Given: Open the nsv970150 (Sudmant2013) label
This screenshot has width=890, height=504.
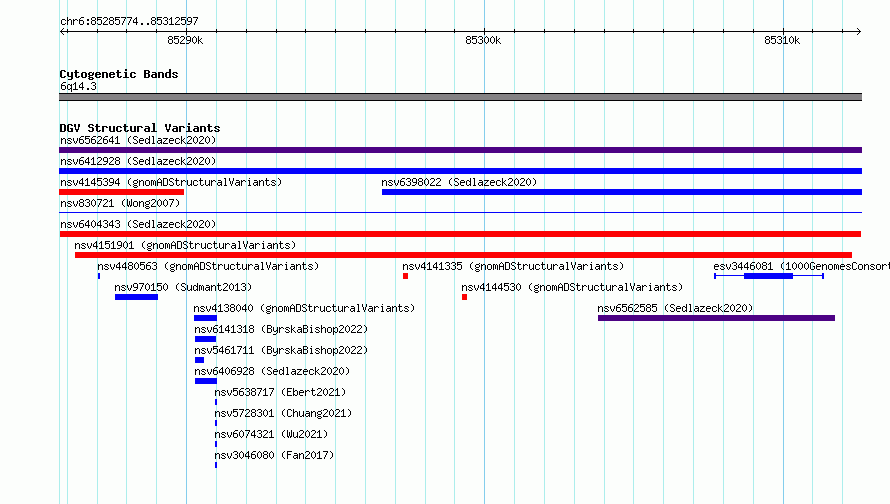Looking at the screenshot, I should (x=183, y=287).
